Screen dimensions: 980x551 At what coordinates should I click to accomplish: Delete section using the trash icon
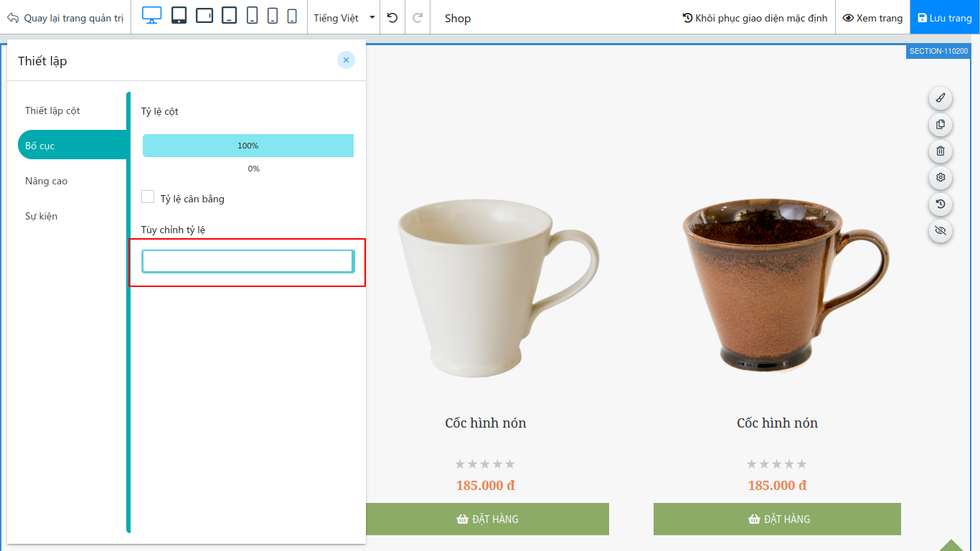click(941, 151)
